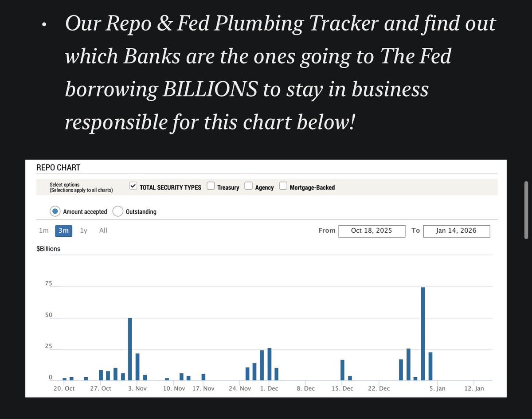Switch chart range to 1y

point(83,231)
